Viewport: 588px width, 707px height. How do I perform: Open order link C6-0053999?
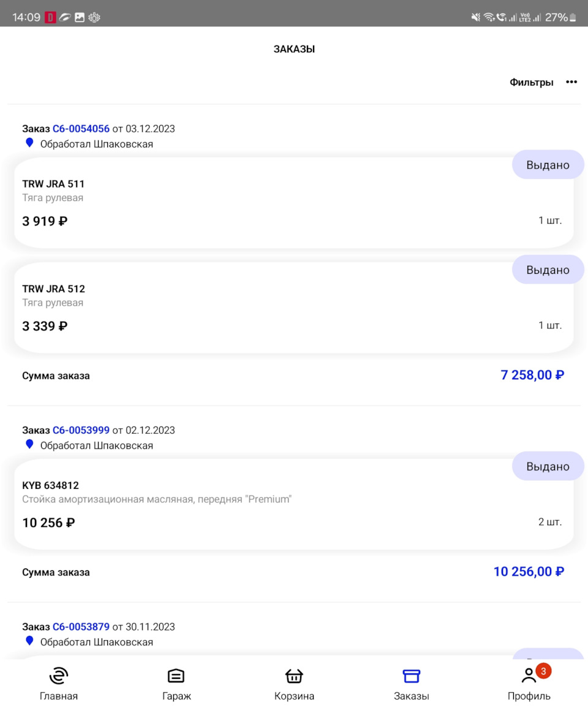(x=81, y=430)
